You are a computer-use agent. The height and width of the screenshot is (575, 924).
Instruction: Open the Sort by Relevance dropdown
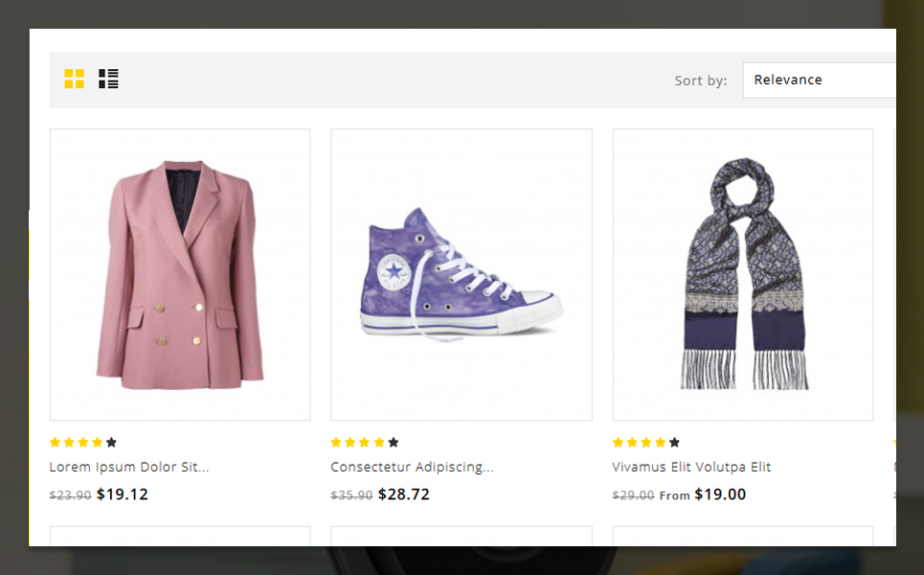click(819, 80)
